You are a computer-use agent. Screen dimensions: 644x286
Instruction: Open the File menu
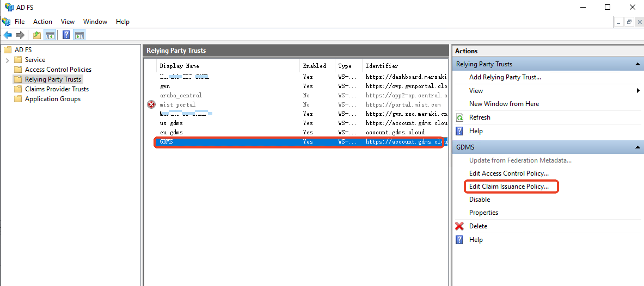[20, 22]
